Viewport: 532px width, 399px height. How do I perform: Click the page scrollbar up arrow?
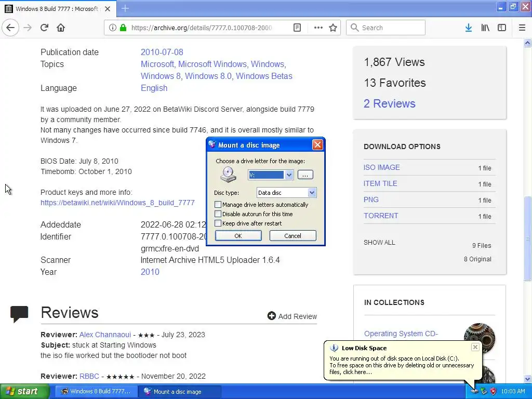tap(527, 43)
